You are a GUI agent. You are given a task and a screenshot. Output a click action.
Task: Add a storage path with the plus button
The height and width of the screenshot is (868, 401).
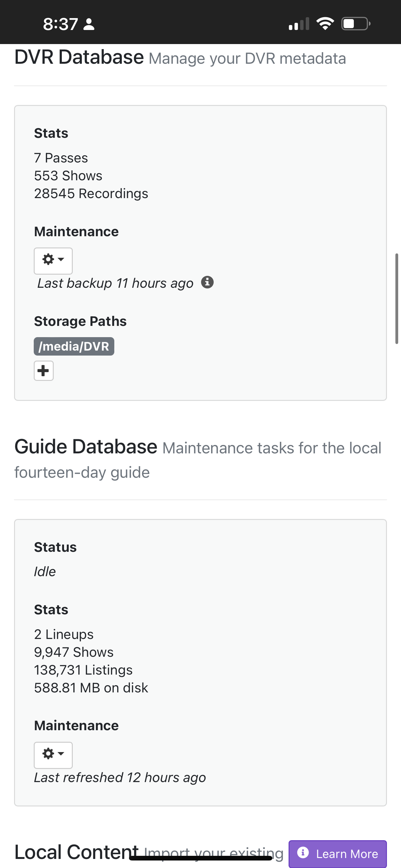43,371
